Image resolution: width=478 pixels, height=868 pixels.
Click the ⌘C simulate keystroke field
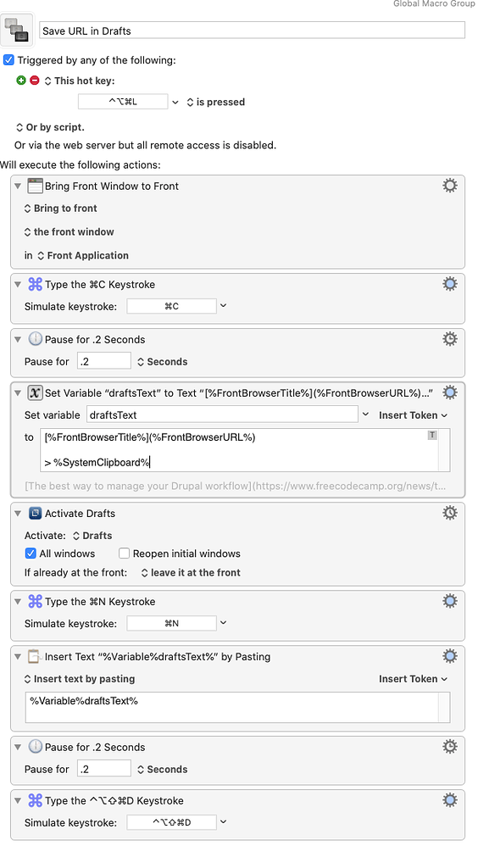(x=171, y=306)
